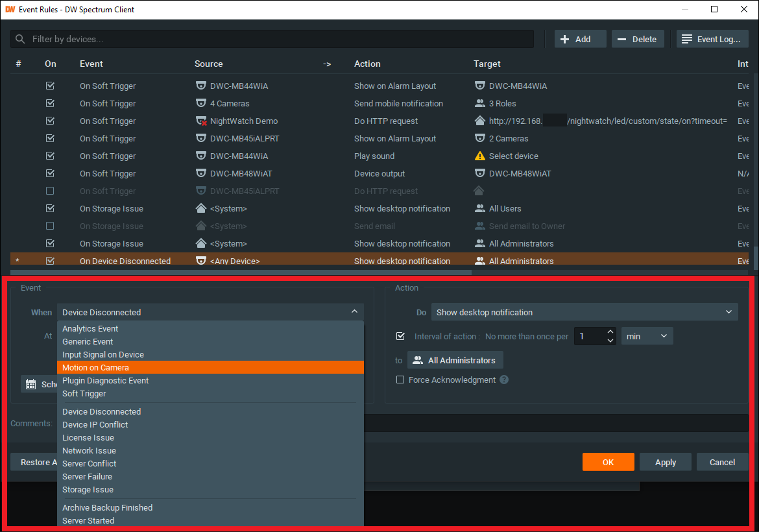
Task: Collapse the When event dropdown
Action: click(355, 311)
